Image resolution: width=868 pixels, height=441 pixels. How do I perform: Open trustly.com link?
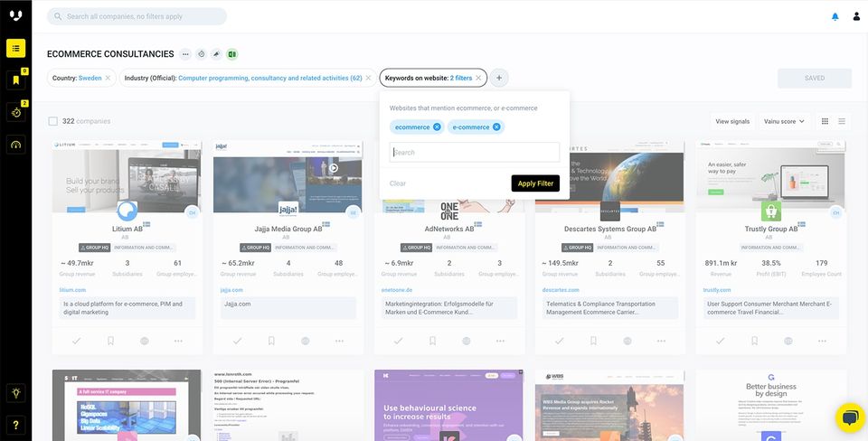pos(717,290)
